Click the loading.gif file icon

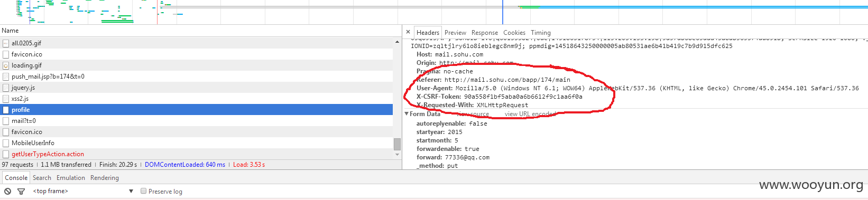click(x=6, y=65)
